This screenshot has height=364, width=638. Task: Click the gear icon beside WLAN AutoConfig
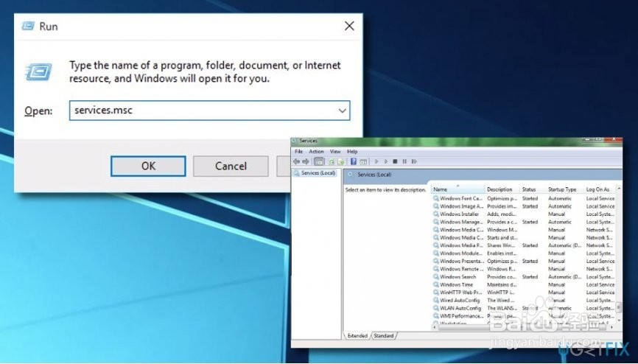[x=436, y=308]
